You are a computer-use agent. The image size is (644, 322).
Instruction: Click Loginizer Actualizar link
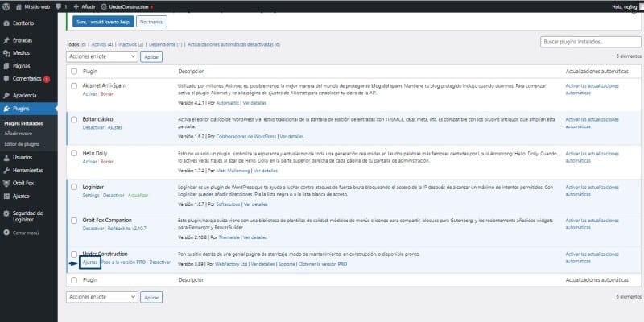pyautogui.click(x=138, y=196)
